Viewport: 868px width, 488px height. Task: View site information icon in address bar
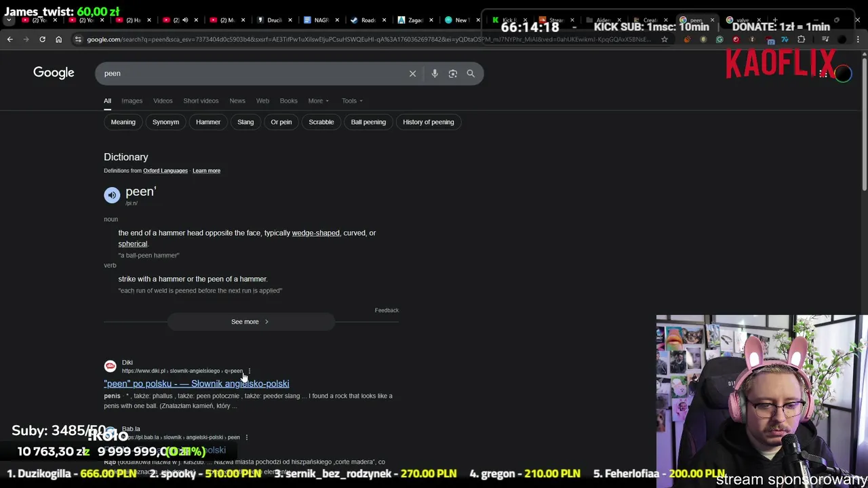click(x=78, y=39)
